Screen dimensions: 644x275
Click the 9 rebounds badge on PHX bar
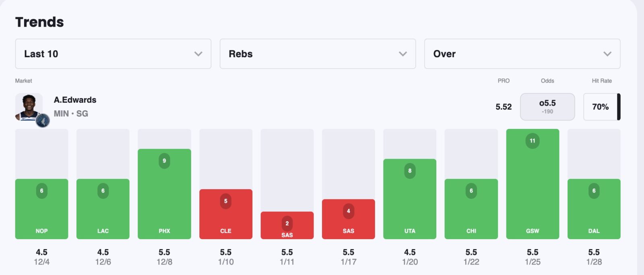[x=164, y=161]
